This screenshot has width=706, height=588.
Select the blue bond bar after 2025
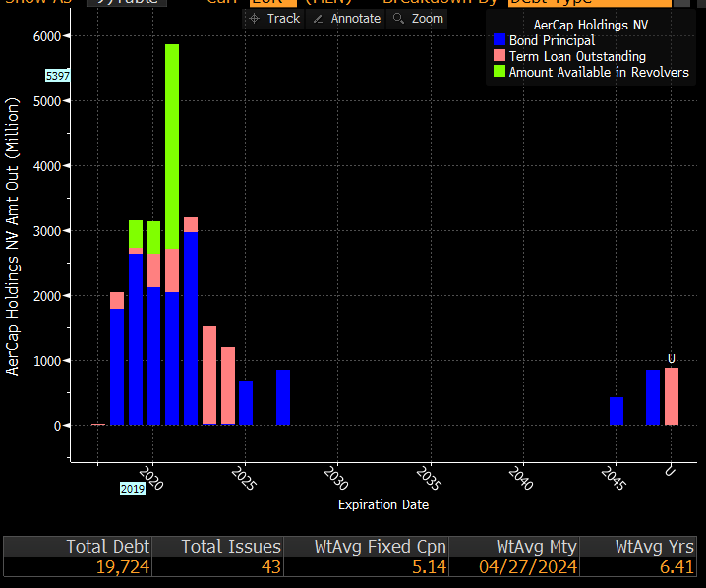tap(283, 397)
